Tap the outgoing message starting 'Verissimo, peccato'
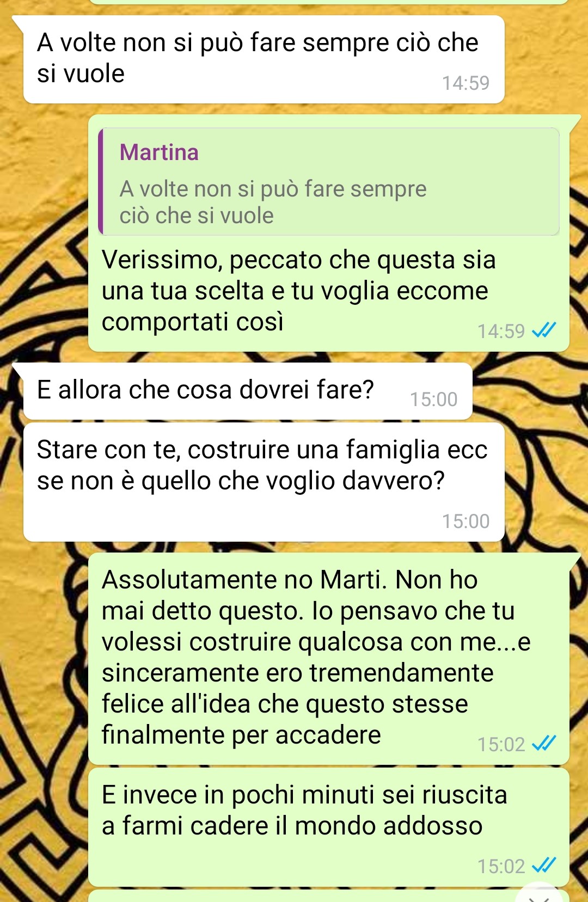This screenshot has height=902, width=588. 329,233
